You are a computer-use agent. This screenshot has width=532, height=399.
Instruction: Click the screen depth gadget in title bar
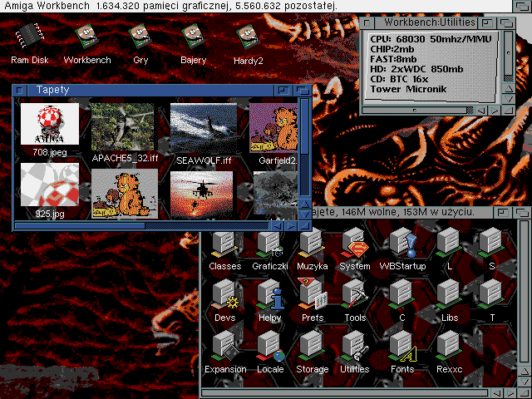522,6
